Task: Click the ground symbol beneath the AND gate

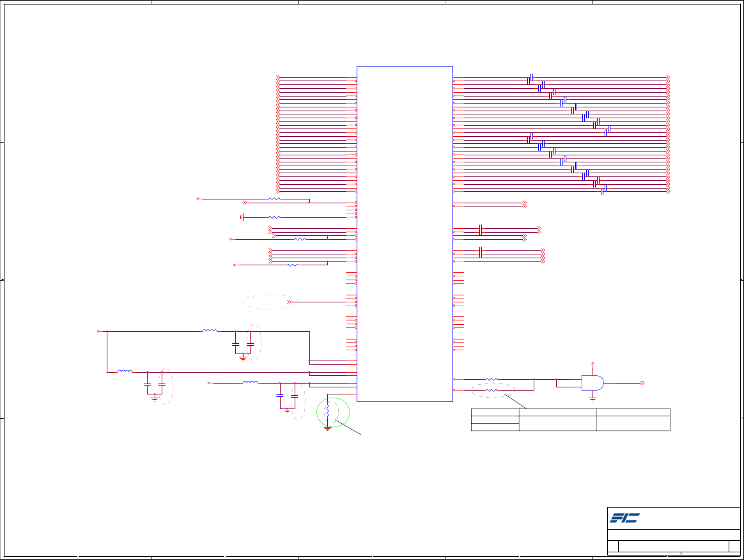Action: click(x=593, y=399)
